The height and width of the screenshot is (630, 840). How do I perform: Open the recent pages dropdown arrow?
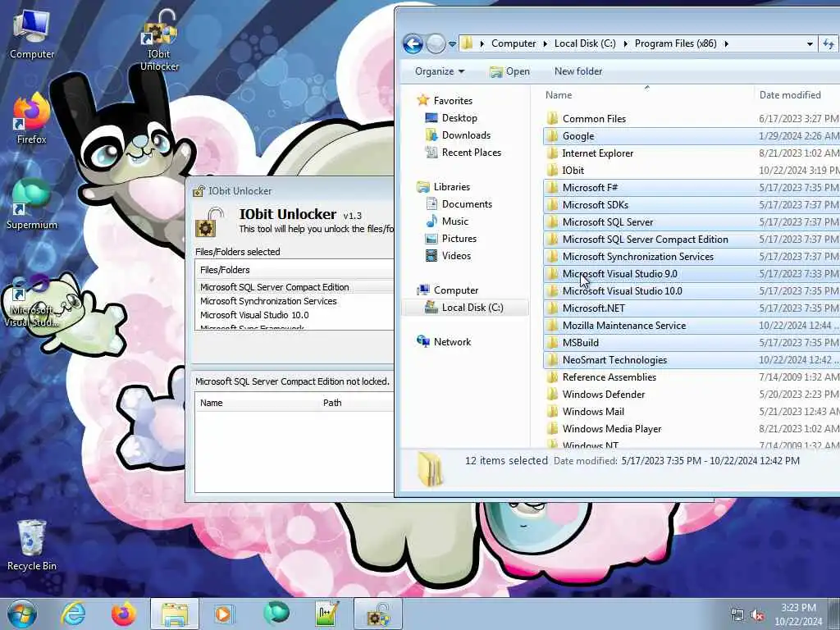(452, 44)
